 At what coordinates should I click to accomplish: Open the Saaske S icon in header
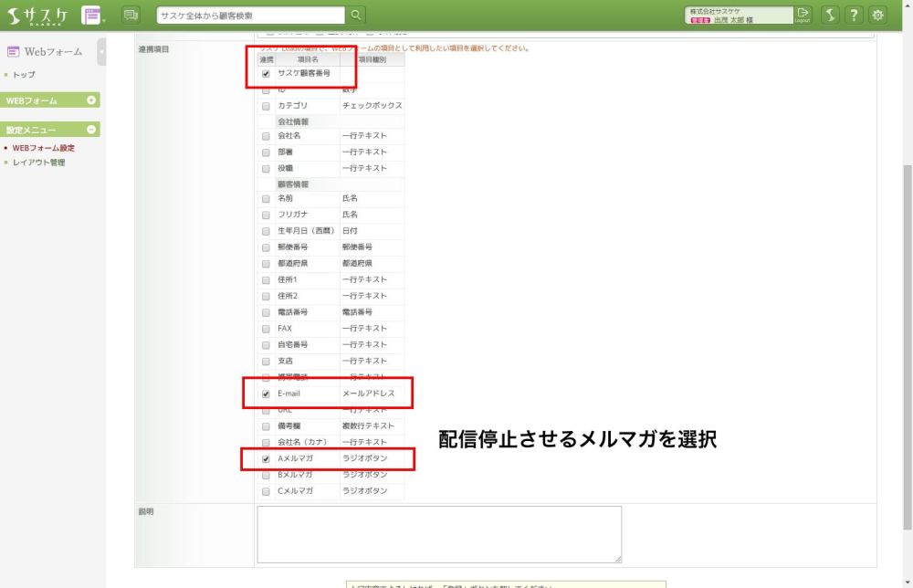click(830, 16)
